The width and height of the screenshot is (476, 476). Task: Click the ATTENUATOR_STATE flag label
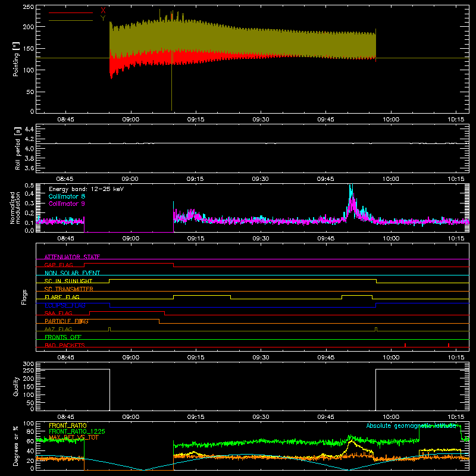(72, 257)
